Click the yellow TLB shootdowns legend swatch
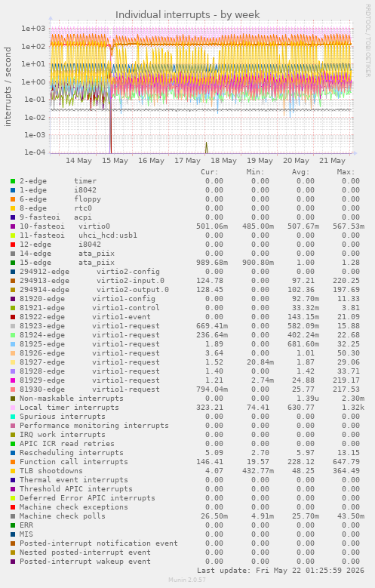375x588 pixels. point(13,471)
